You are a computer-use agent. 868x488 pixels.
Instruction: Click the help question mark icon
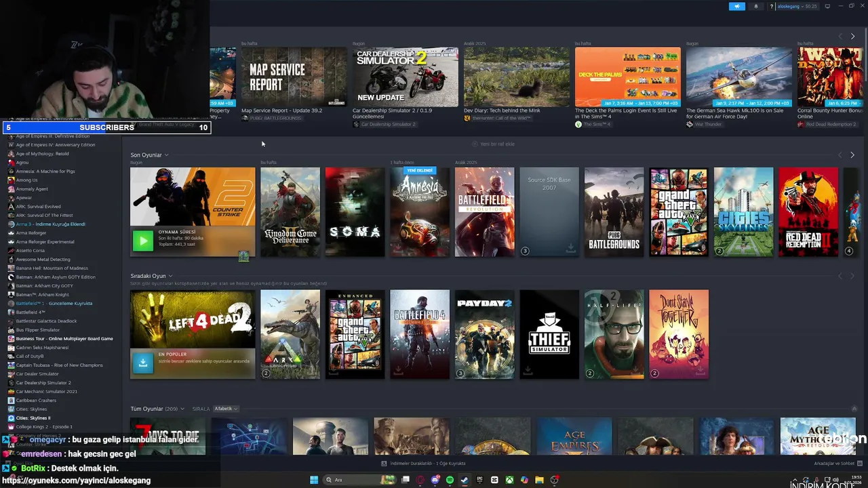(x=772, y=6)
